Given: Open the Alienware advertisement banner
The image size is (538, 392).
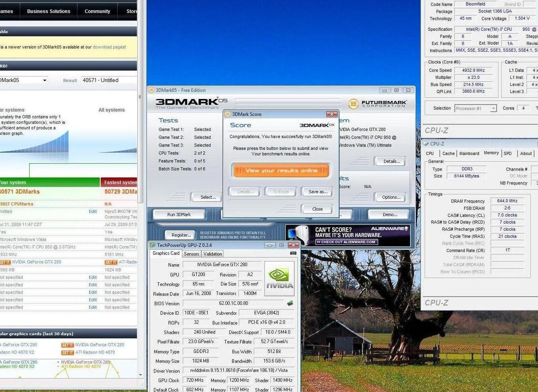Looking at the screenshot, I should (x=348, y=235).
